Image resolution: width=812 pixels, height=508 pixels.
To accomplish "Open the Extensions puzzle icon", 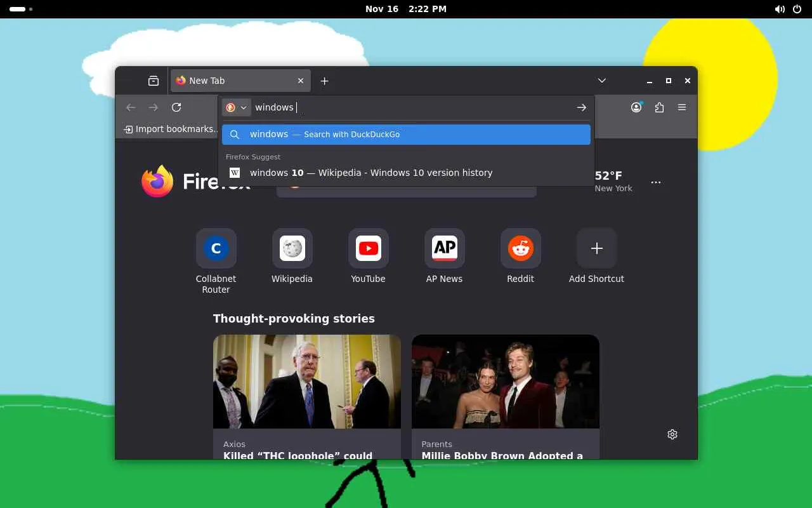I will point(659,107).
